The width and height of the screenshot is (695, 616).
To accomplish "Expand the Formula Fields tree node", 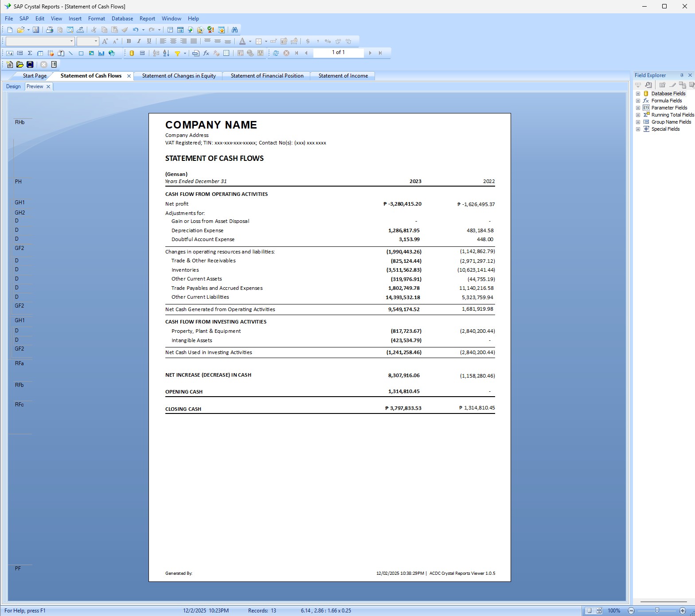I will coord(638,101).
